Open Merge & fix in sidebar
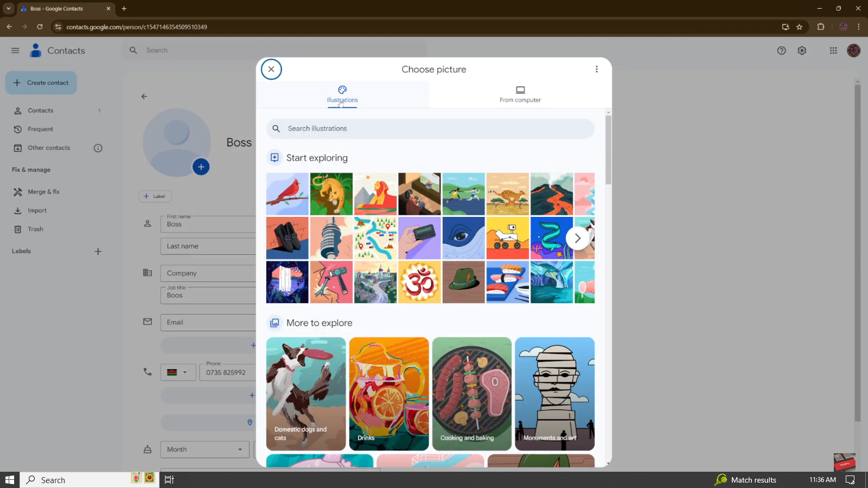Viewport: 868px width, 488px height. click(43, 192)
